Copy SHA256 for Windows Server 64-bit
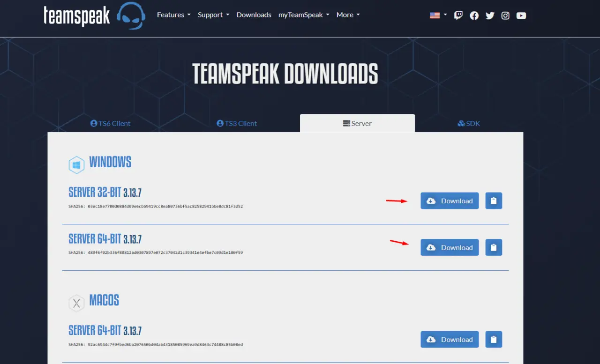The height and width of the screenshot is (364, 600). pyautogui.click(x=494, y=247)
